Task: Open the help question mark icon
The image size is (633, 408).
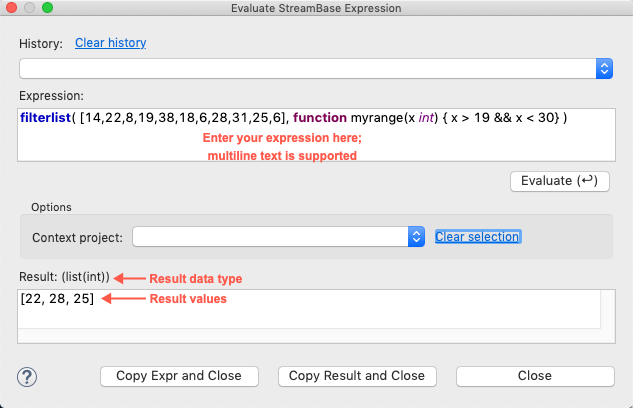Action: point(27,376)
